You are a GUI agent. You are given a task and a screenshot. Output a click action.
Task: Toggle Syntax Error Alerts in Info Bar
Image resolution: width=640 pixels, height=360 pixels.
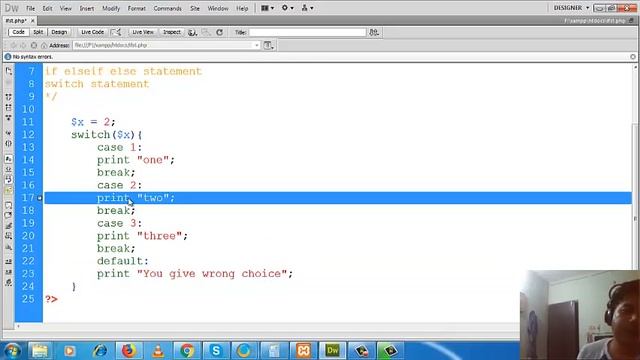[9, 190]
